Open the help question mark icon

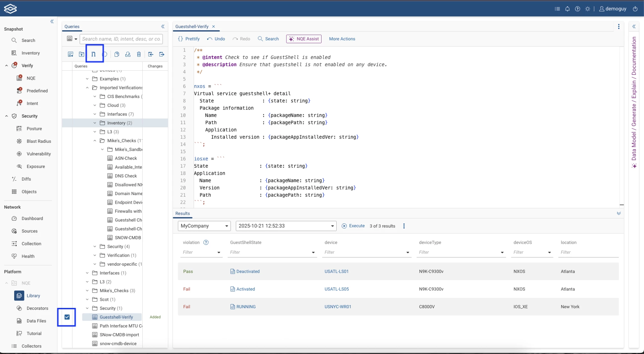(577, 9)
